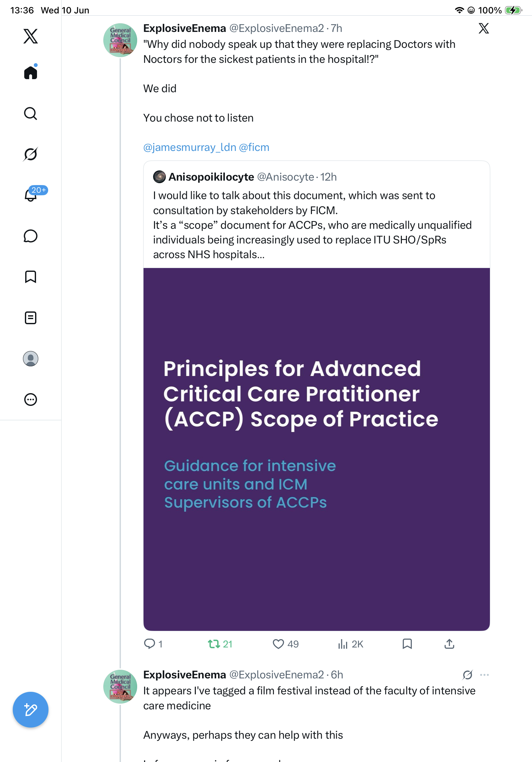This screenshot has width=532, height=762.
Task: Open the Bookmarks icon in sidebar
Action: (x=31, y=277)
